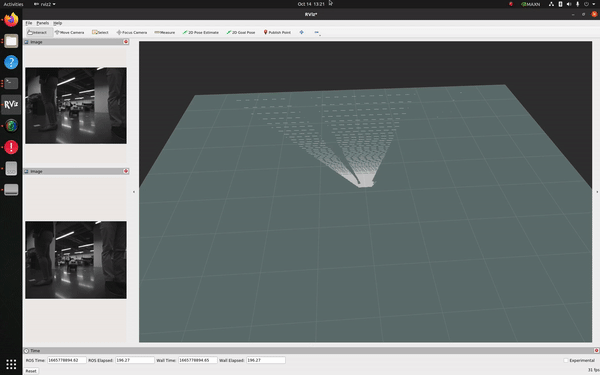This screenshot has height=375, width=600.
Task: Pick the Measure tool
Action: coord(165,33)
